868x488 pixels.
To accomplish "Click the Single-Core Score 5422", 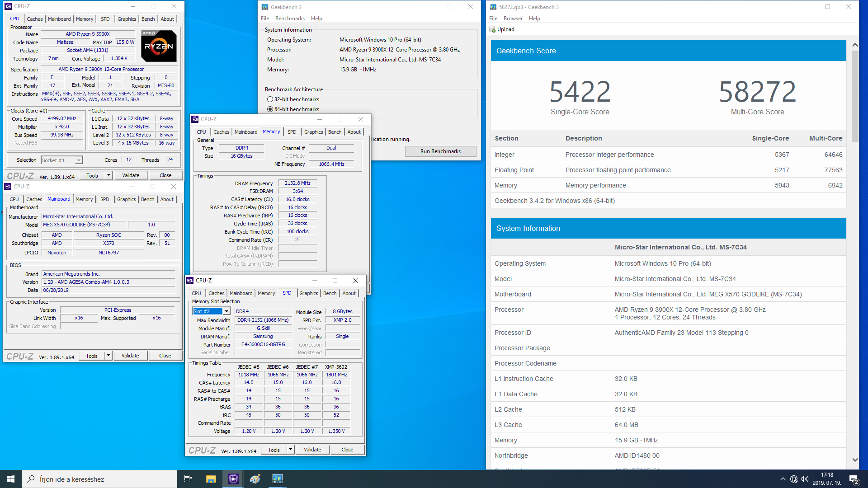I will (580, 91).
